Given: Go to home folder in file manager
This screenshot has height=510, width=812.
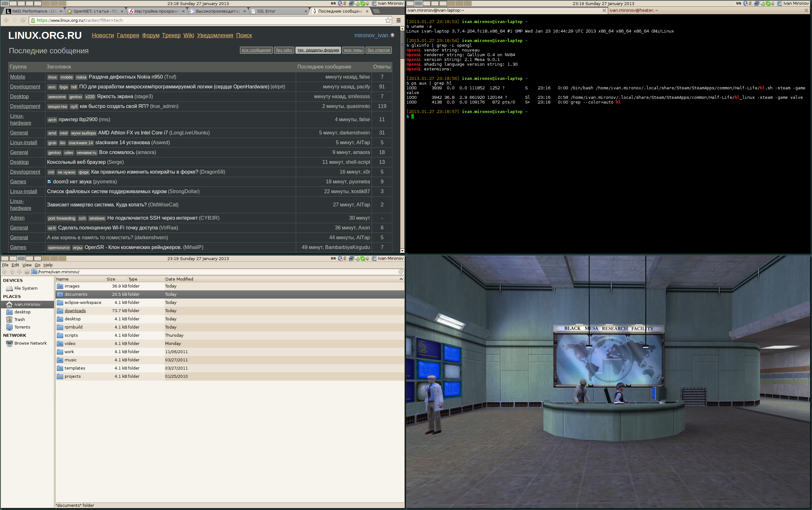Looking at the screenshot, I should (x=27, y=272).
